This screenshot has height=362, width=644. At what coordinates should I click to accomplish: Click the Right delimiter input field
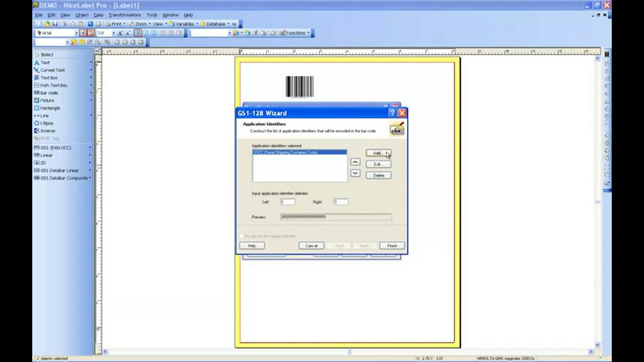click(x=341, y=202)
